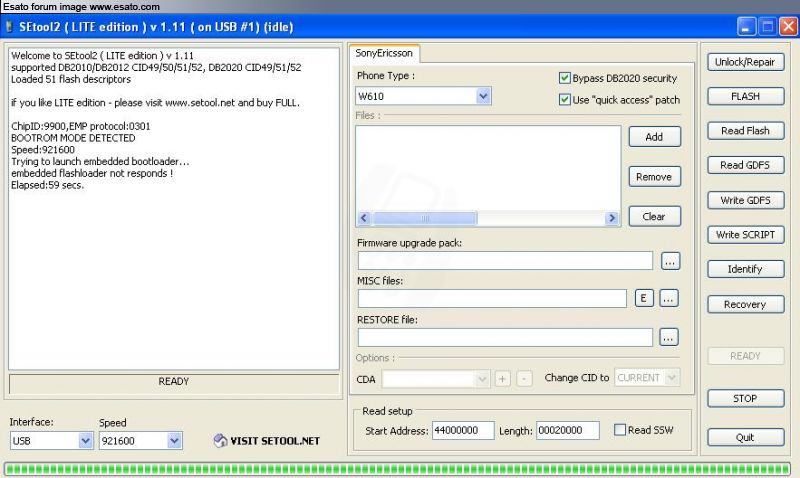Viewport: 800px width, 478px height.
Task: Focus the RESTORE file input field
Action: [x=505, y=337]
